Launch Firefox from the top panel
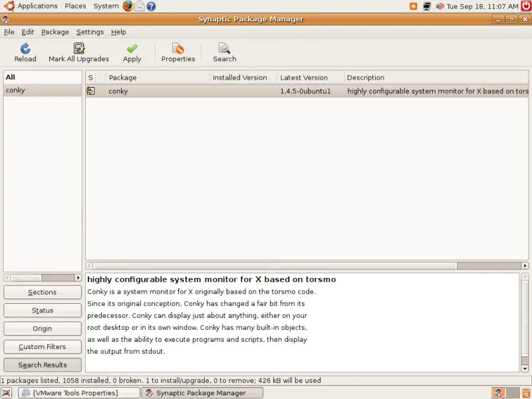This screenshot has width=532, height=399. pyautogui.click(x=128, y=6)
